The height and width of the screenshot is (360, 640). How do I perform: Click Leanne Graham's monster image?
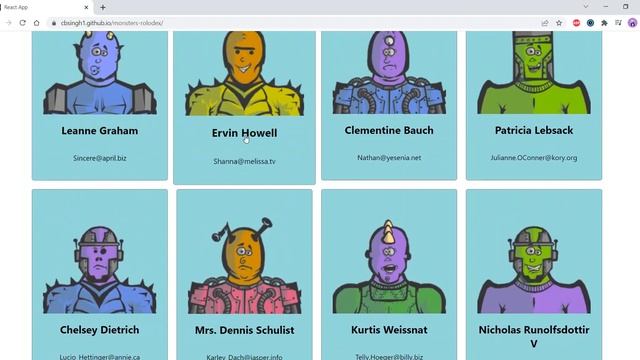point(100,73)
